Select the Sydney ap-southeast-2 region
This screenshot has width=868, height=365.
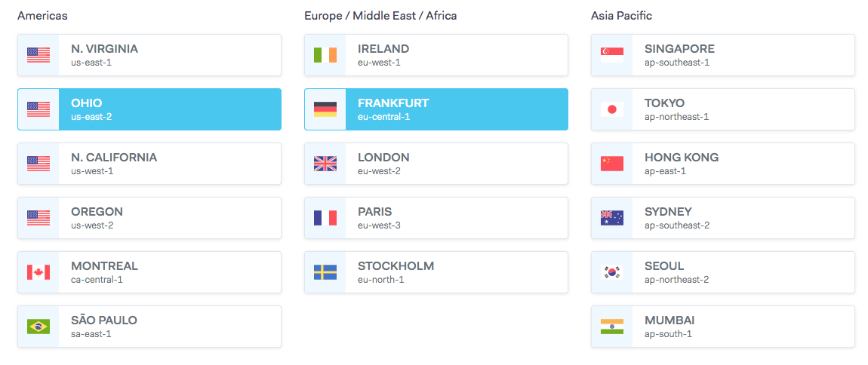click(x=743, y=218)
